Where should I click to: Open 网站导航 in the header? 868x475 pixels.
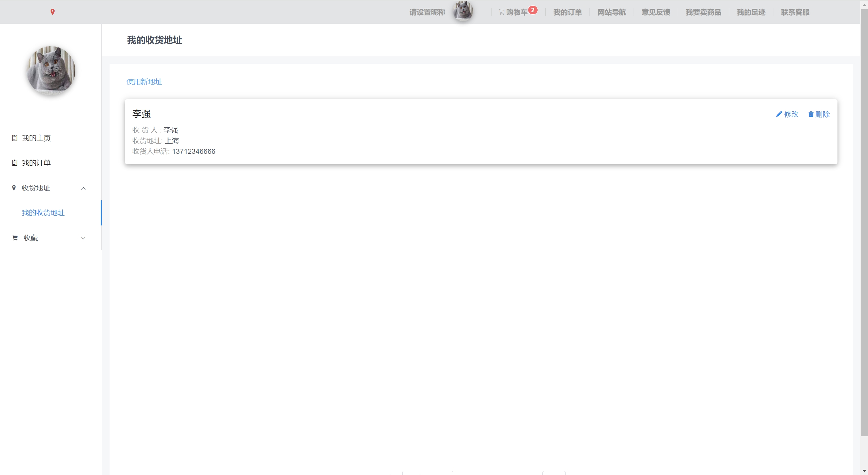[612, 12]
